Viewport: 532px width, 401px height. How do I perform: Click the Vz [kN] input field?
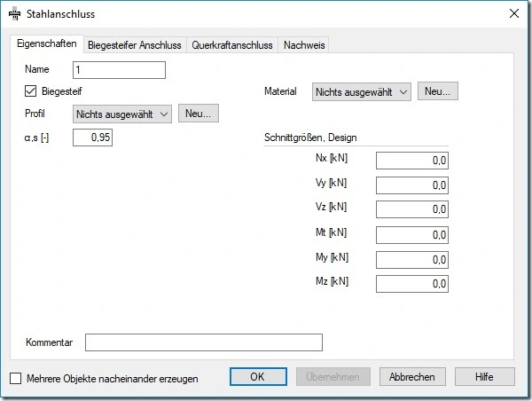pos(412,209)
